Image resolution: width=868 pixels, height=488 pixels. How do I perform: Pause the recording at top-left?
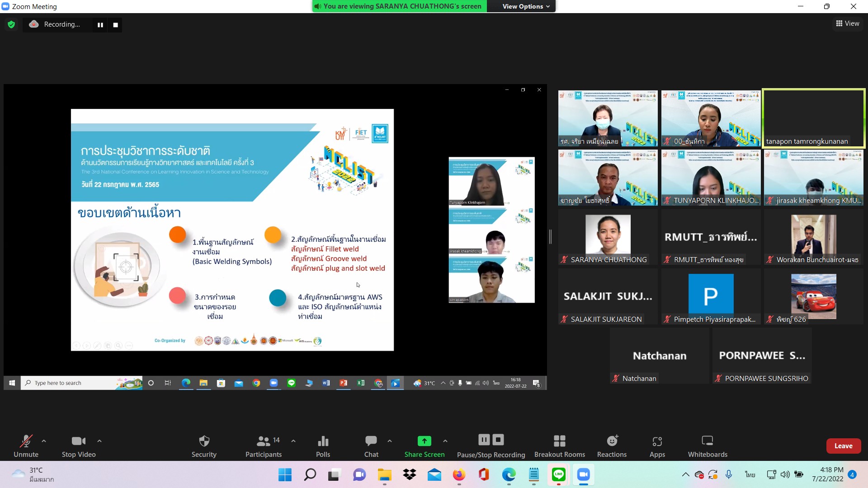point(100,25)
